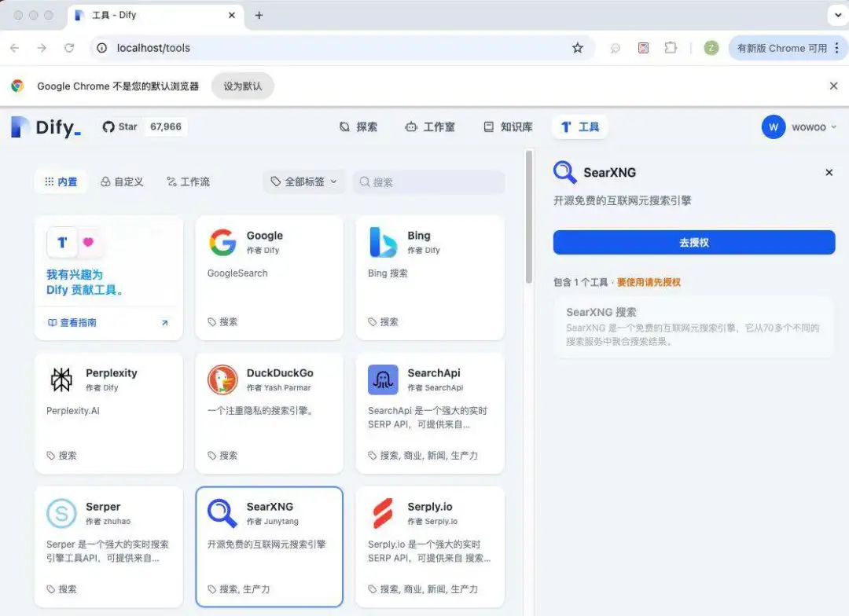Viewport: 849px width, 616px height.
Task: Switch to 工作流 tools category
Action: (188, 181)
